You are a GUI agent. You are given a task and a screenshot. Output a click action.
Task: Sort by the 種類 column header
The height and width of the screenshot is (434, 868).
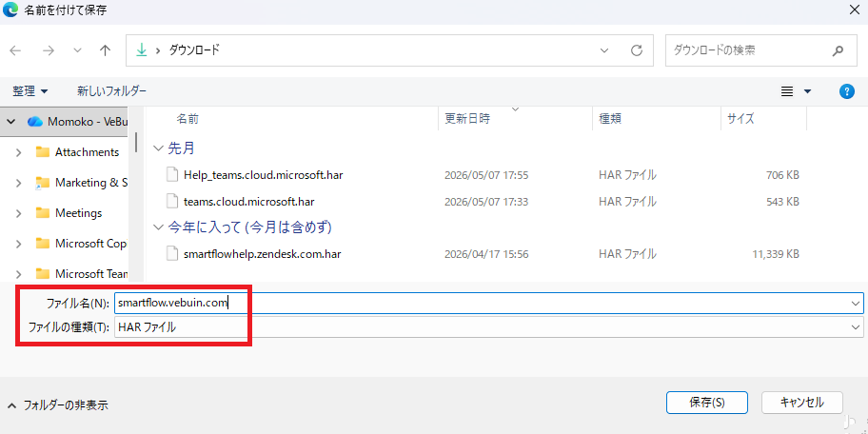click(610, 118)
